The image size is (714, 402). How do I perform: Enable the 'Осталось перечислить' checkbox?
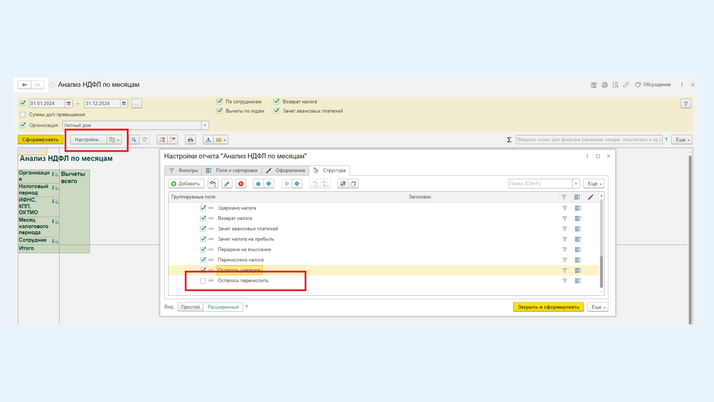[203, 281]
